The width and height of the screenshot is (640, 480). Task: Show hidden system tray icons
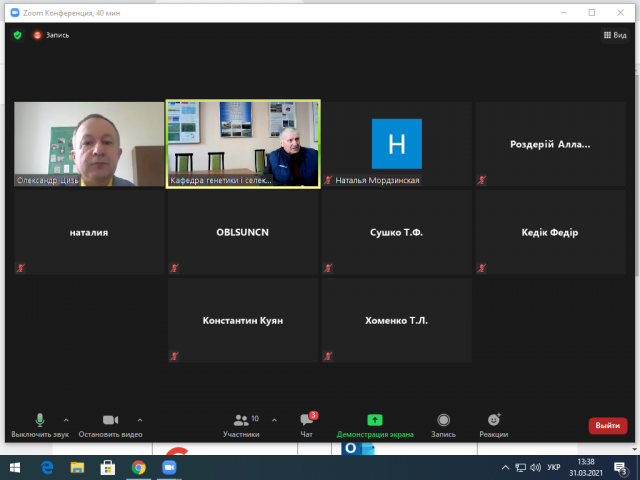[505, 467]
